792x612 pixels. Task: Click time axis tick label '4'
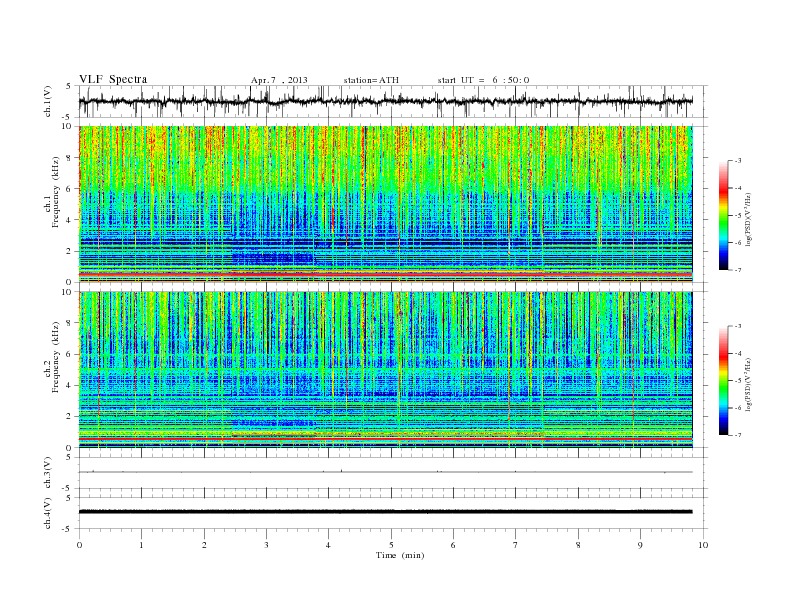click(328, 545)
